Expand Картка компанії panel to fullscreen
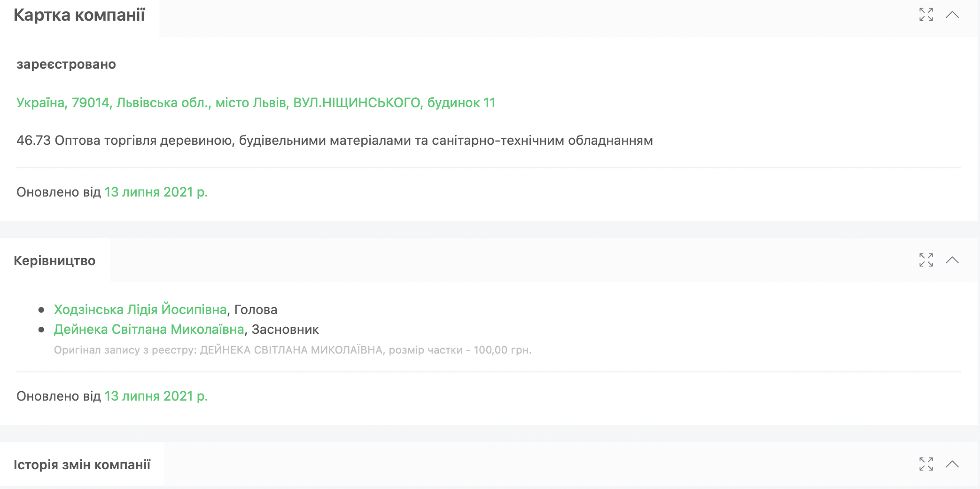Screen dimensions: 980x489 926,15
